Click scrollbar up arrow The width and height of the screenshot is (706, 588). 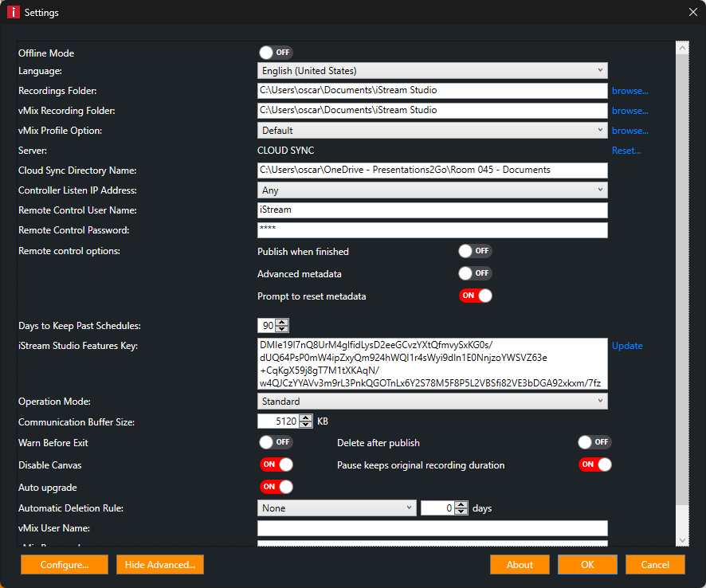[x=682, y=47]
